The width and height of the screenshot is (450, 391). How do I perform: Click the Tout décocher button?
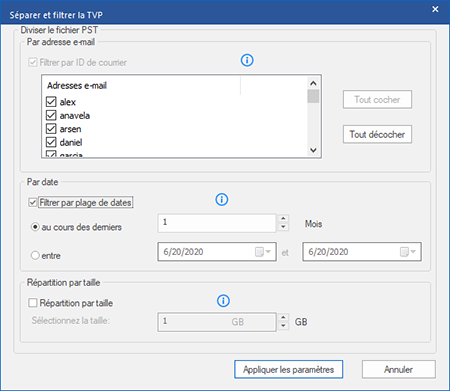tap(377, 134)
